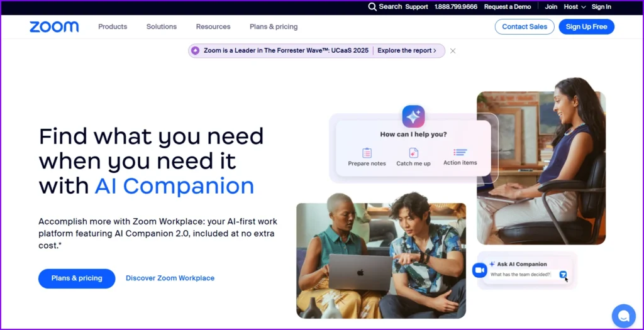Select the Catch me up icon
The height and width of the screenshot is (330, 644).
coord(413,153)
